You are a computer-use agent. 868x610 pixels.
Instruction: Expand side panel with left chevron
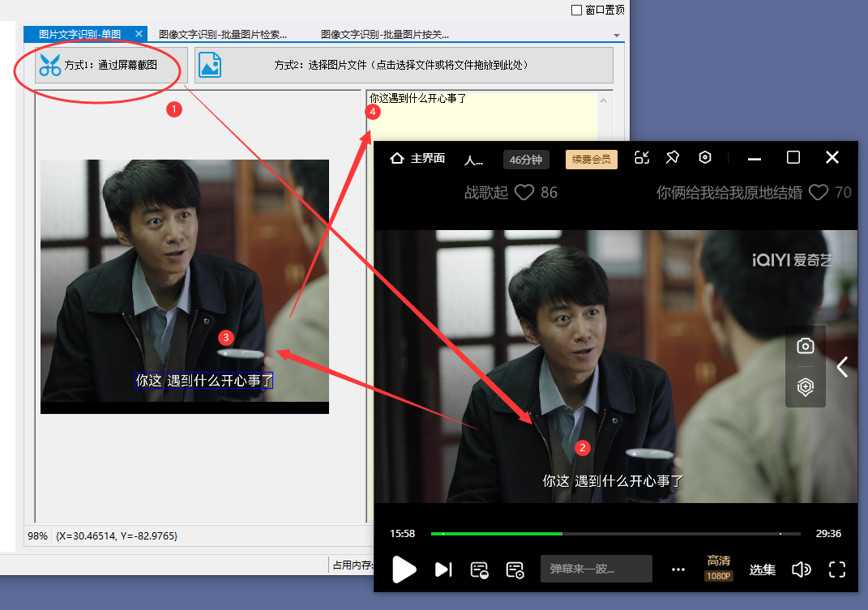(x=843, y=366)
